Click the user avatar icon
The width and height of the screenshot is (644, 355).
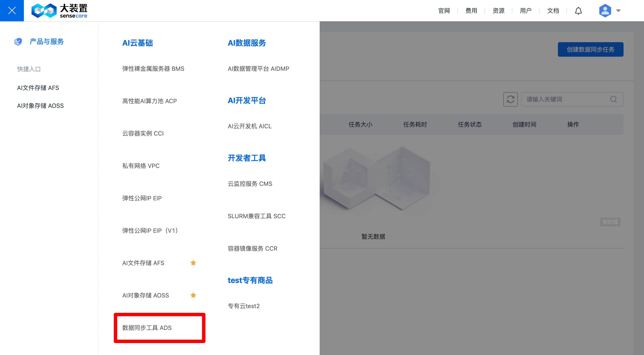tap(605, 10)
